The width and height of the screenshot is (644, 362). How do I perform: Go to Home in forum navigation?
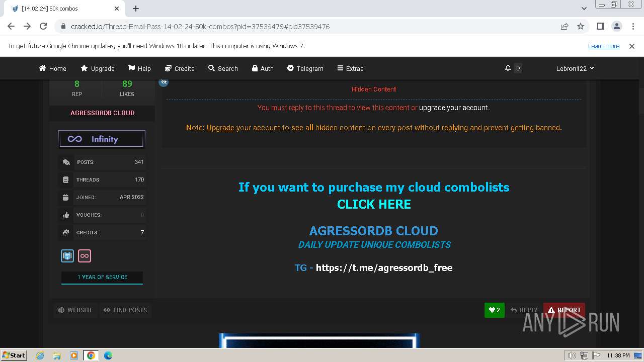(x=52, y=68)
